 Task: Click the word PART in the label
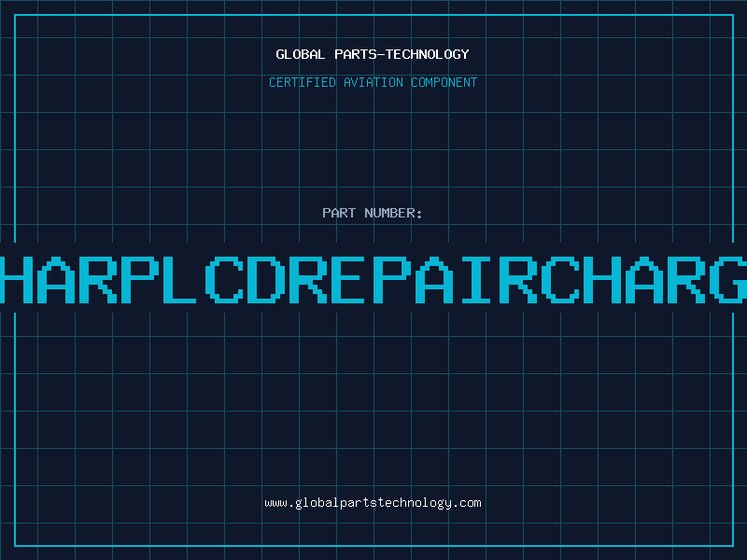[x=338, y=213]
